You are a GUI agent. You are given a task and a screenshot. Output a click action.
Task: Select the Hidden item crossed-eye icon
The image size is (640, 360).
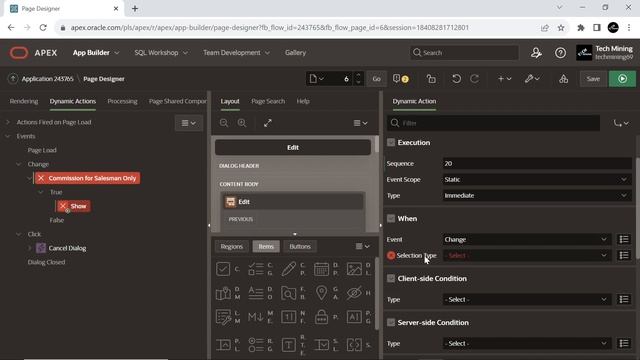click(x=354, y=293)
